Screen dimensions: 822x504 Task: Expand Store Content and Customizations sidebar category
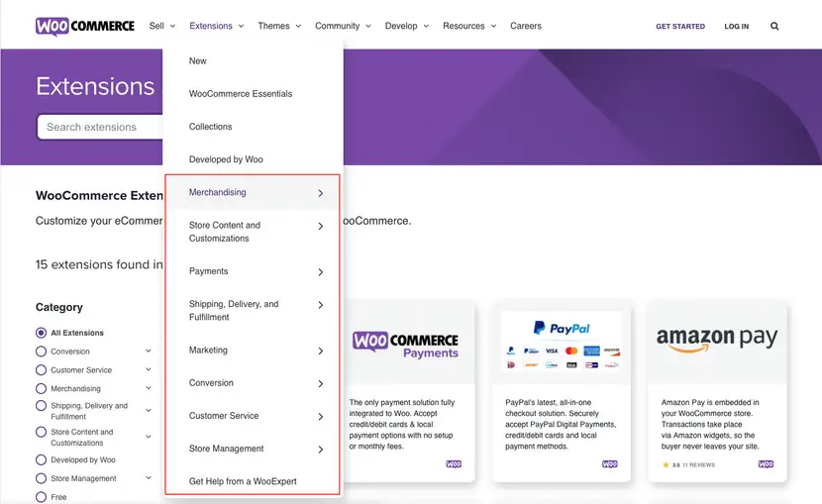(x=149, y=437)
